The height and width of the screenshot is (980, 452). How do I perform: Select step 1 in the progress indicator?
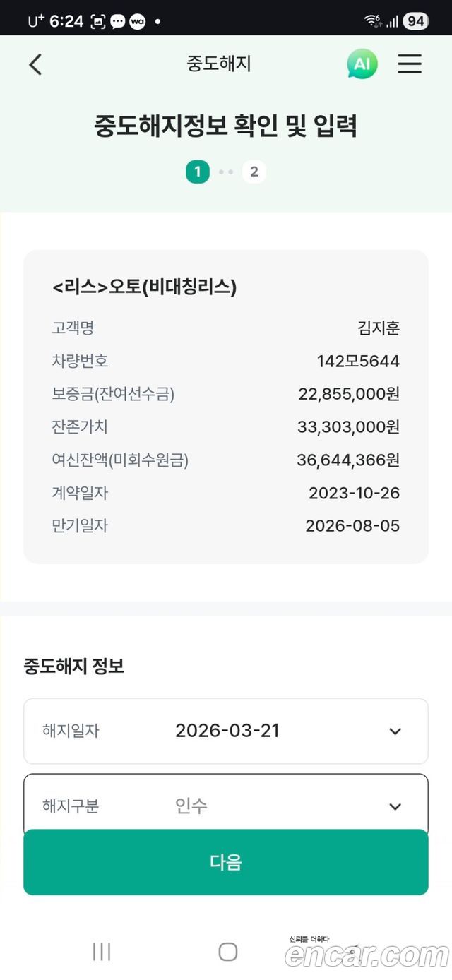click(198, 172)
